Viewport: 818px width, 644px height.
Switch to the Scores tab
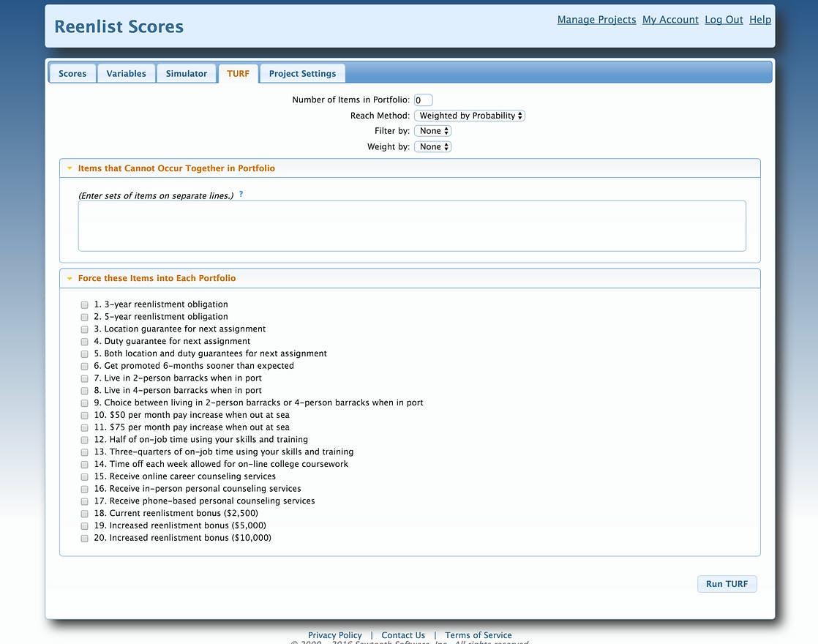click(72, 74)
